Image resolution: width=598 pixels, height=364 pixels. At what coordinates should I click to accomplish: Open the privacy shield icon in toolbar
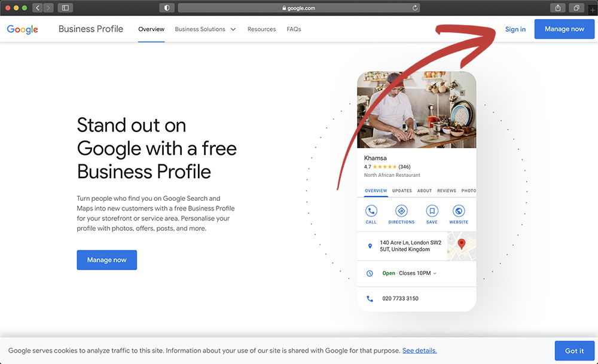point(167,8)
